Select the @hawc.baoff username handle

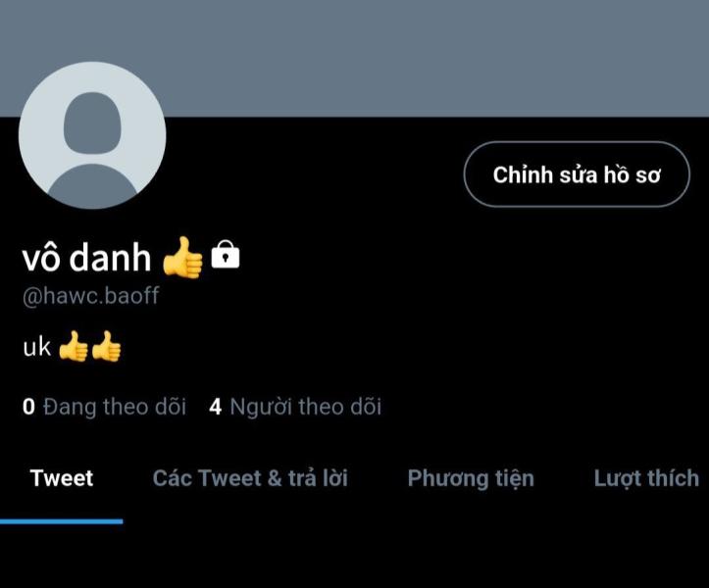[90, 296]
